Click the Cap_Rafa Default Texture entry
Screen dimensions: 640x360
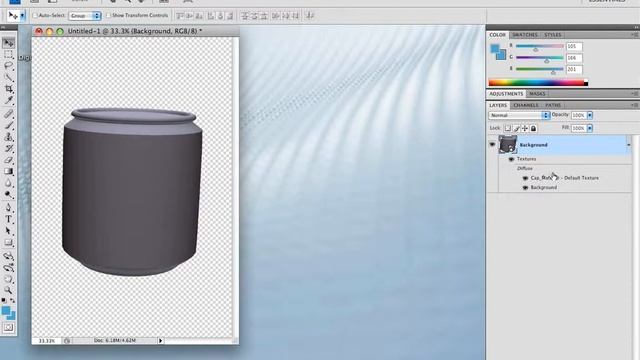tap(564, 178)
